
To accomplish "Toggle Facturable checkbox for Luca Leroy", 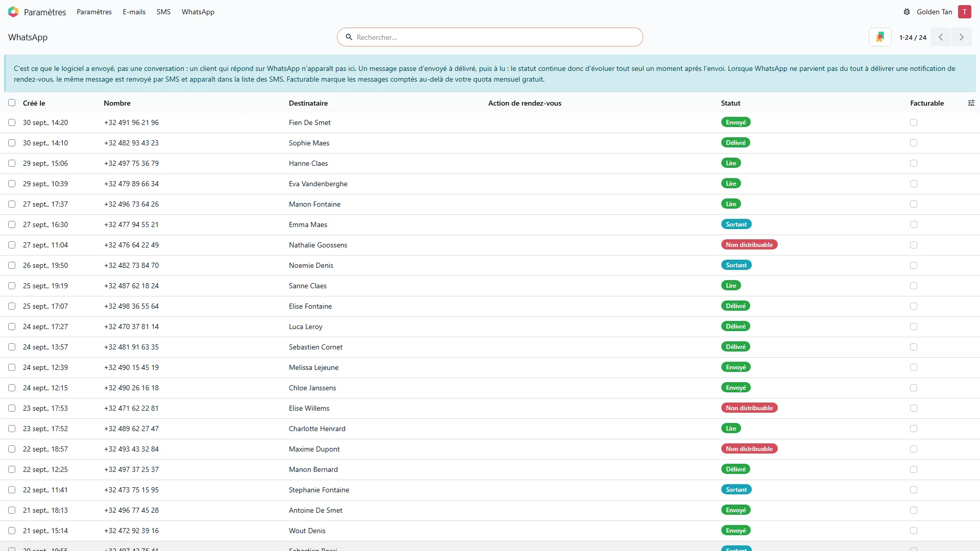I will tap(914, 327).
